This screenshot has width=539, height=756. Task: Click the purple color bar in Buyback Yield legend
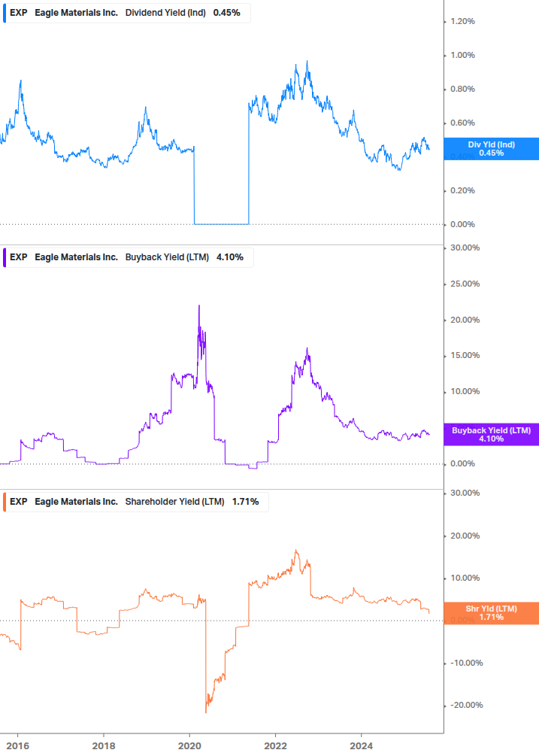(x=5, y=257)
